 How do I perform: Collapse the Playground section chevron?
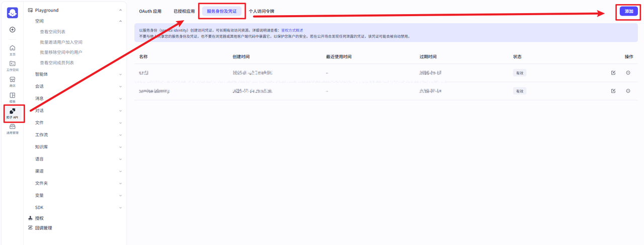tap(120, 10)
